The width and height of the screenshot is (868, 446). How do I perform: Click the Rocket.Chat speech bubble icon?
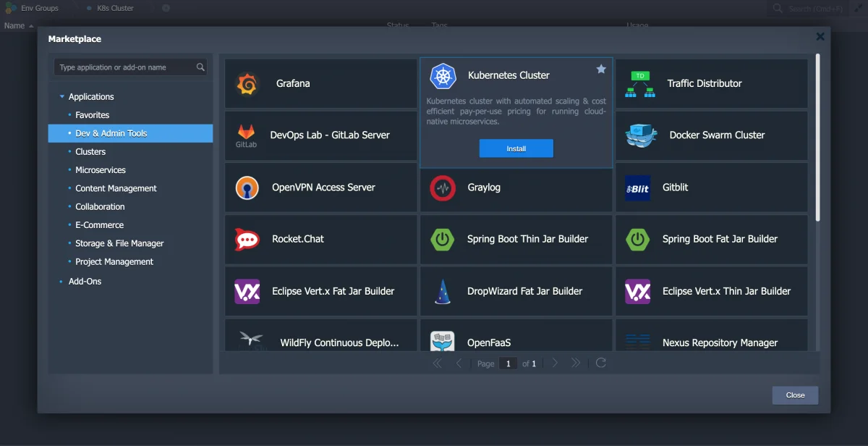247,239
